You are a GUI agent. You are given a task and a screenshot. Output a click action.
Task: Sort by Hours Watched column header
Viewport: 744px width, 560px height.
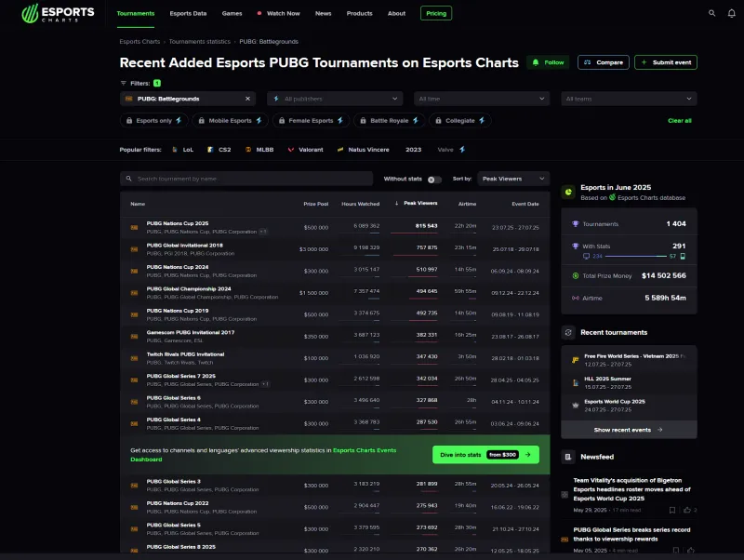[360, 204]
